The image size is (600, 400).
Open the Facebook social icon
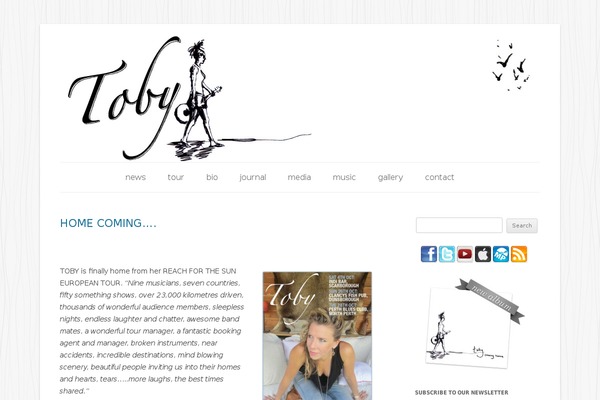click(x=429, y=254)
